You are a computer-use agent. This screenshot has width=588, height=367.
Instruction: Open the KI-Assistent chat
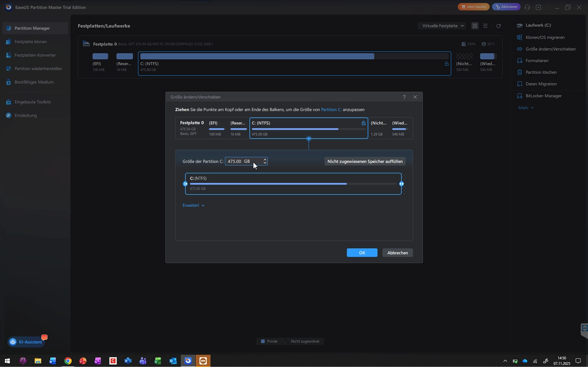(x=27, y=342)
